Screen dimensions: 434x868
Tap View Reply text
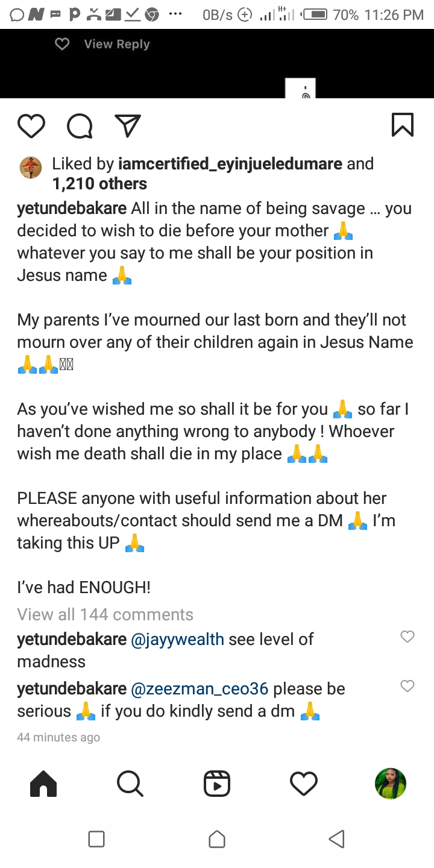pyautogui.click(x=117, y=44)
